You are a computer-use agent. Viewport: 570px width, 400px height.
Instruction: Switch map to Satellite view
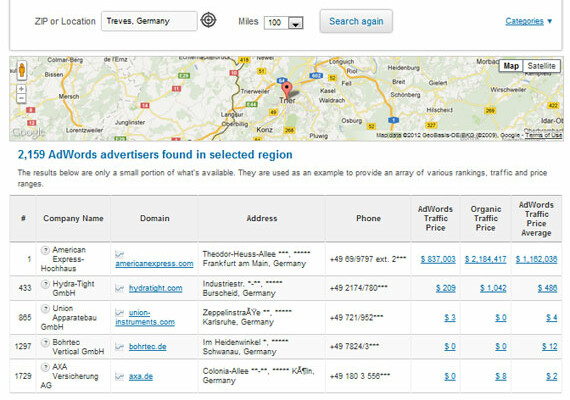541,66
